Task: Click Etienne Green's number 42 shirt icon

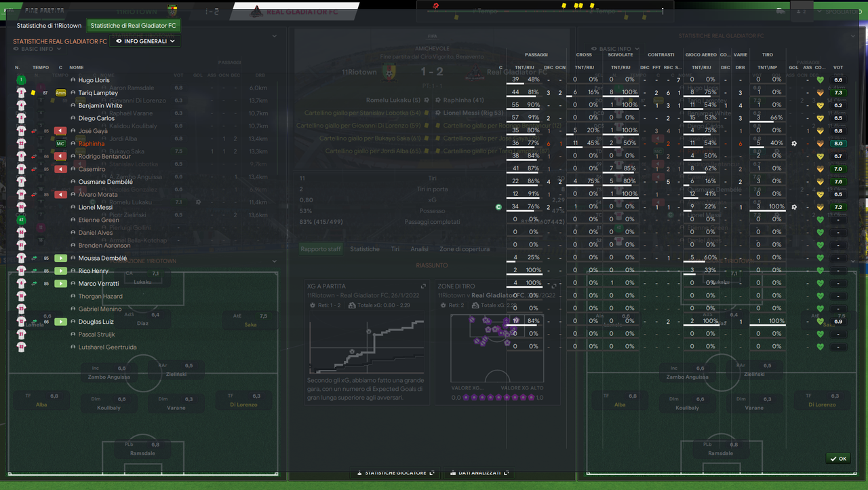Action: pyautogui.click(x=22, y=220)
